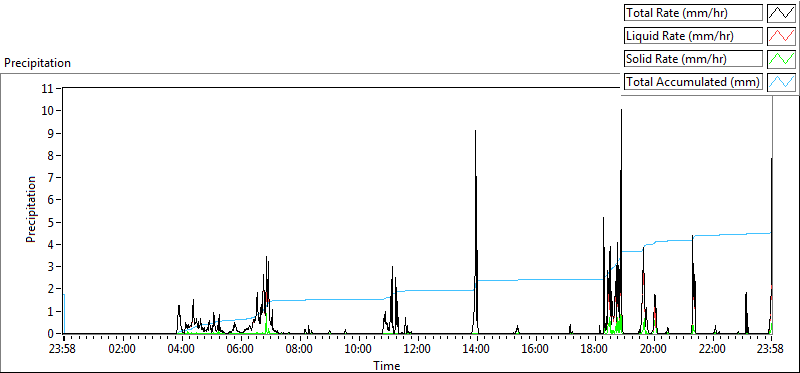Click the 23:58 start time axis label
The height and width of the screenshot is (373, 800).
[x=64, y=350]
